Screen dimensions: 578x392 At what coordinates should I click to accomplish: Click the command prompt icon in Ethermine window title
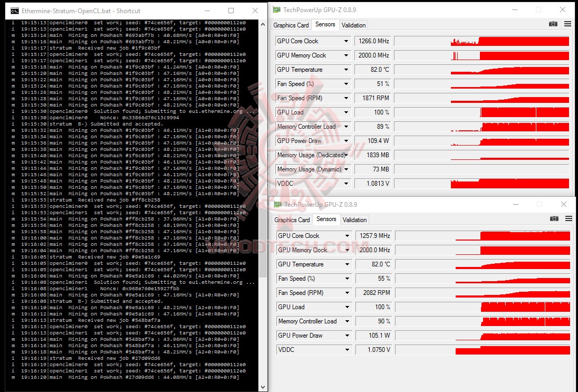coord(14,11)
